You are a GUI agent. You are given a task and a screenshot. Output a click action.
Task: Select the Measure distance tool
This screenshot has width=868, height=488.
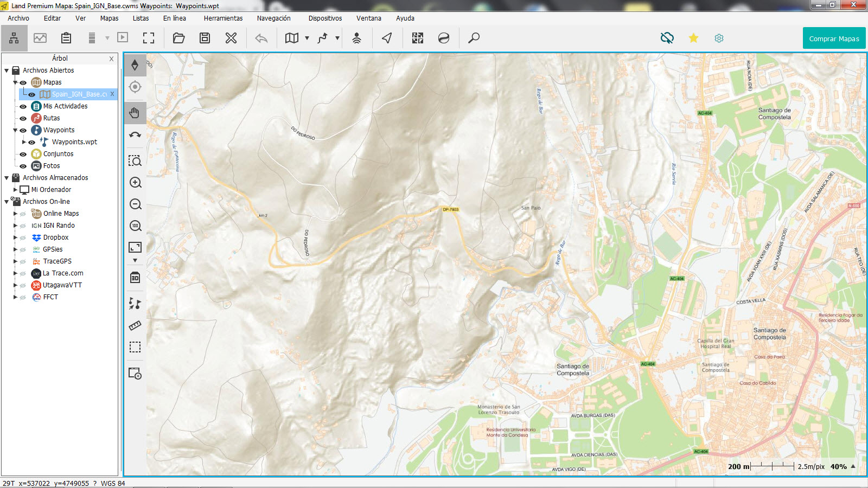point(135,325)
